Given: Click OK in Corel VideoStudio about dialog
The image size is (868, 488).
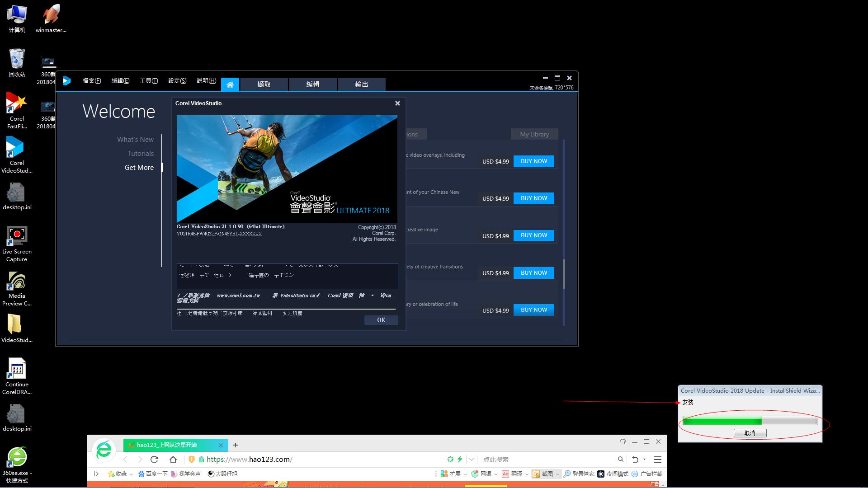Looking at the screenshot, I should coord(381,320).
